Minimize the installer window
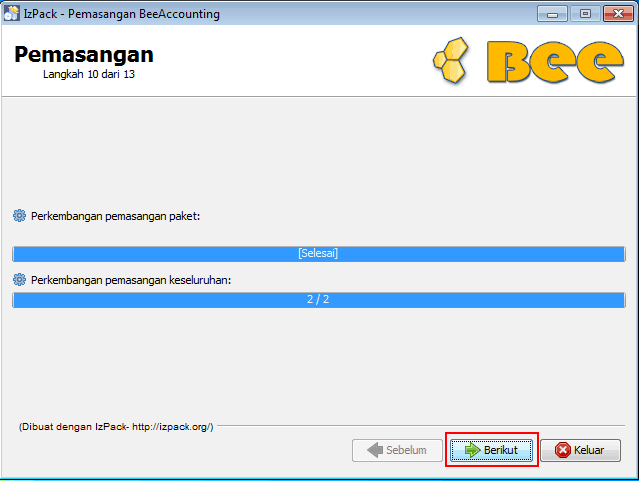Image resolution: width=639 pixels, height=481 pixels. click(552, 14)
